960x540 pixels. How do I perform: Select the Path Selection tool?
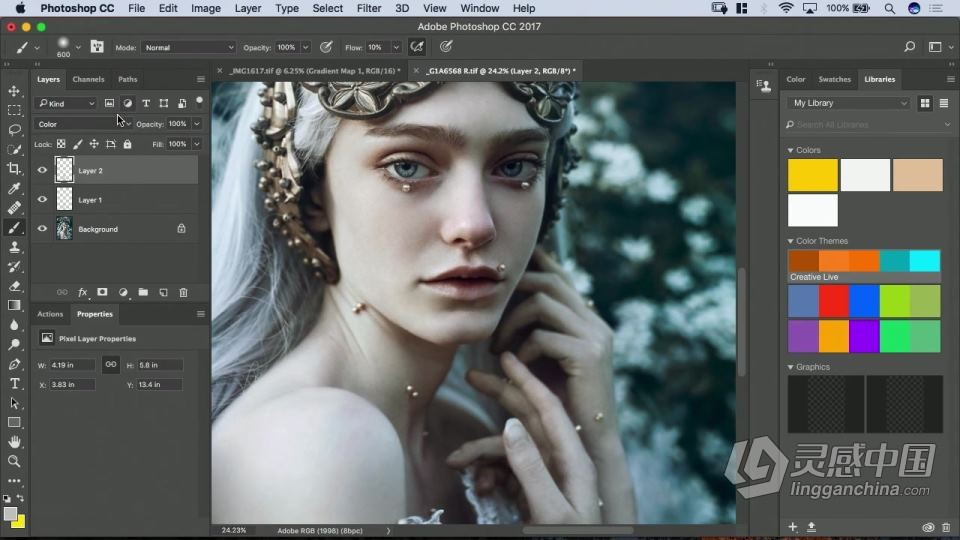coord(14,403)
